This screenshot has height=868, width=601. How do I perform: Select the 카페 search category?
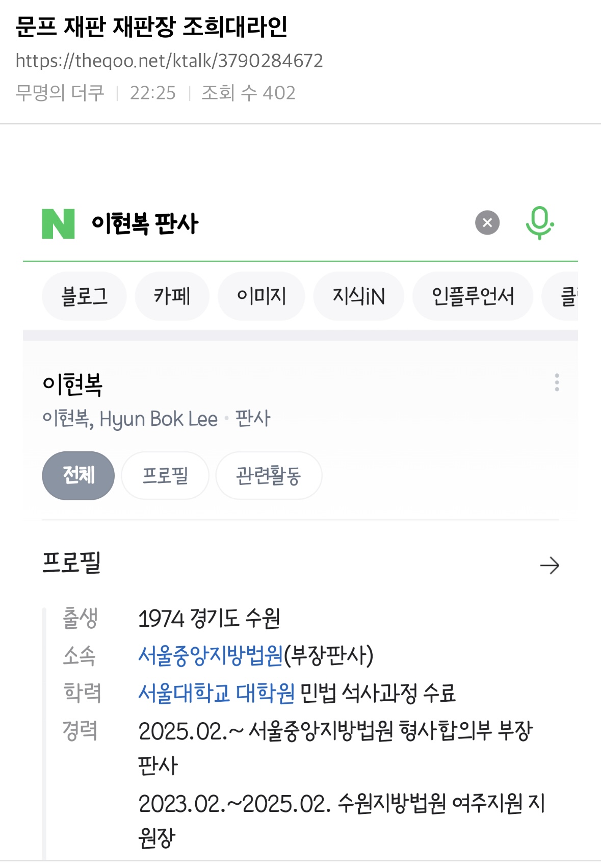tap(172, 296)
